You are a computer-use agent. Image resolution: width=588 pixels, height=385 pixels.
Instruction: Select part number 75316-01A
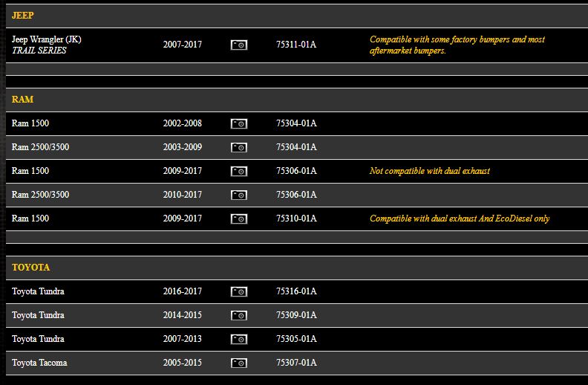pos(296,291)
